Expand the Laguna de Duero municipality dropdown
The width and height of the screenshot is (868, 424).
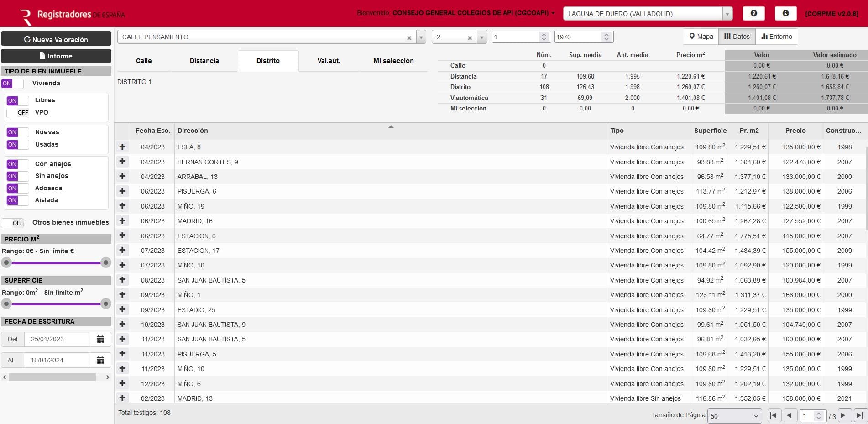pos(727,14)
